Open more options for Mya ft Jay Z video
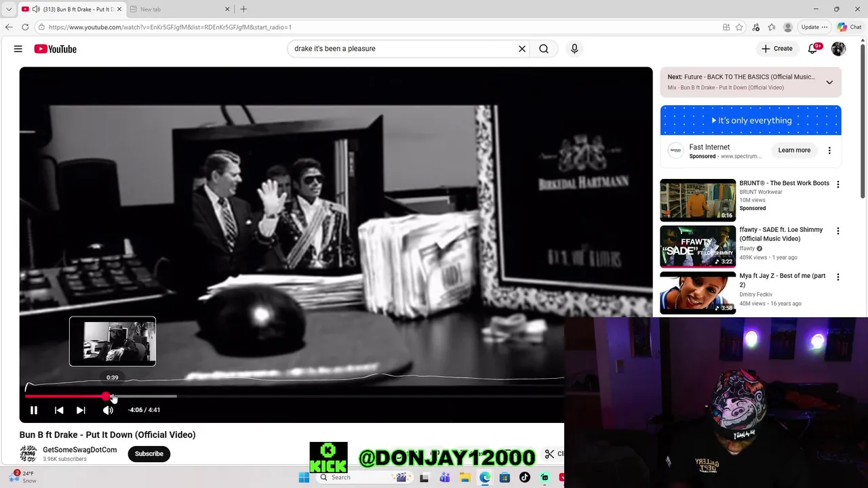The image size is (868, 488). pos(838,277)
